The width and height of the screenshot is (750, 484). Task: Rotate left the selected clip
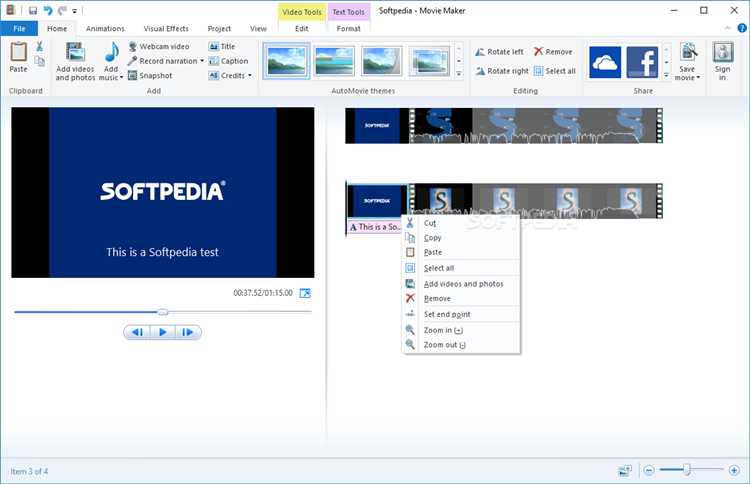[x=499, y=52]
